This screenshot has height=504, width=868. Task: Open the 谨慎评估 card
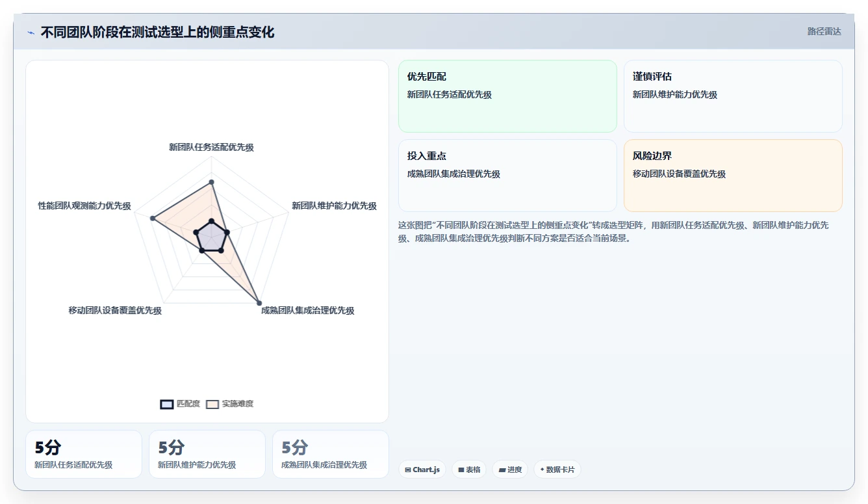pos(733,96)
